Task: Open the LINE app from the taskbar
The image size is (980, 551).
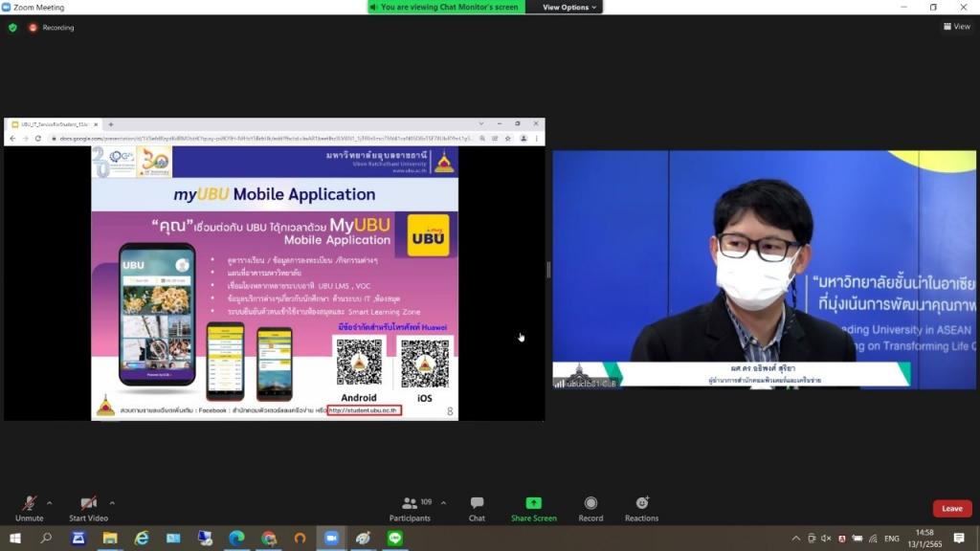Action: [395, 538]
